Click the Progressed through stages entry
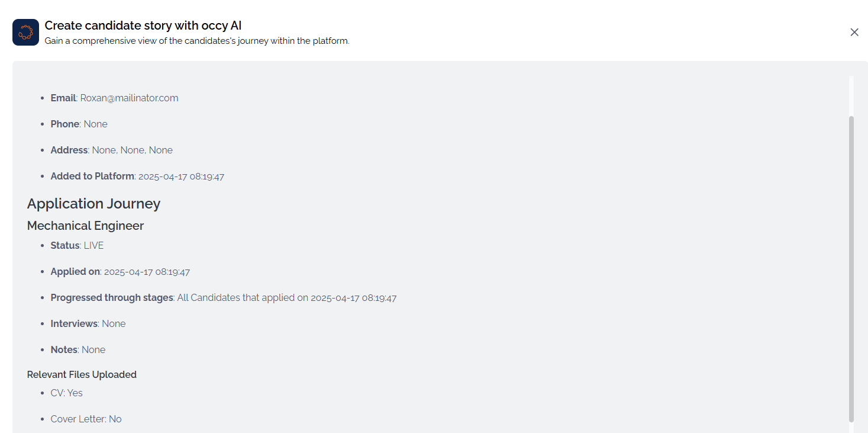Image resolution: width=868 pixels, height=433 pixels. [223, 298]
